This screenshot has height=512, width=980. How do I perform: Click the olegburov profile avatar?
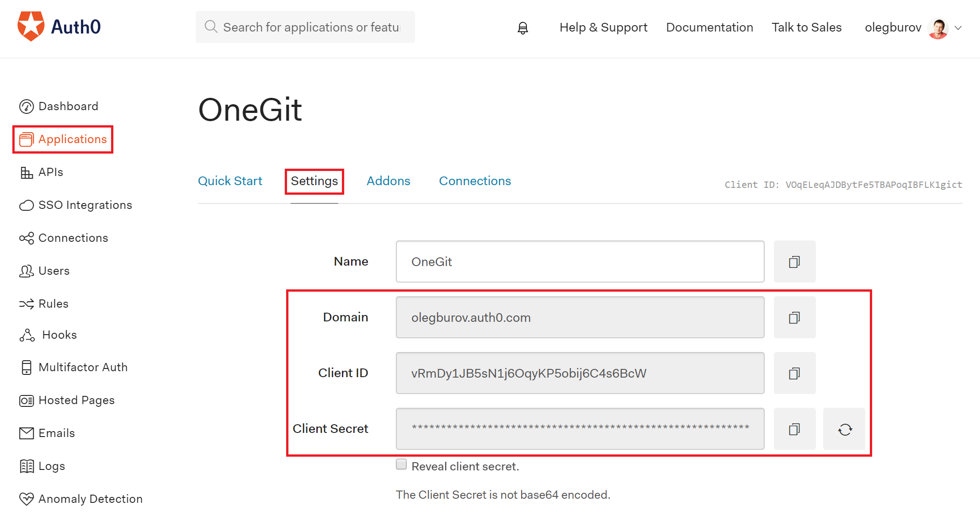point(938,28)
